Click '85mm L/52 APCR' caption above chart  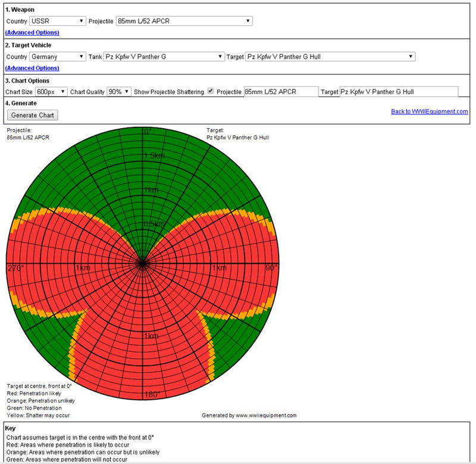pyautogui.click(x=28, y=138)
